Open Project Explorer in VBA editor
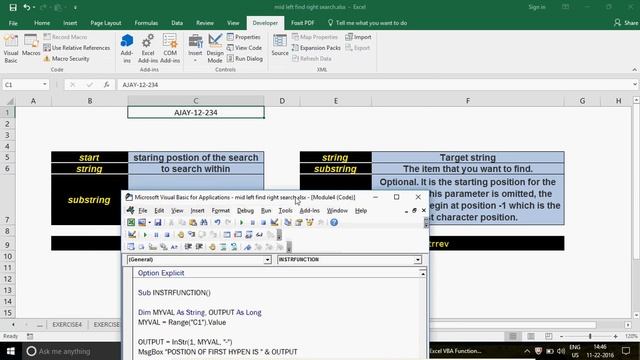Screen dimensions: 640x360 tap(288, 222)
